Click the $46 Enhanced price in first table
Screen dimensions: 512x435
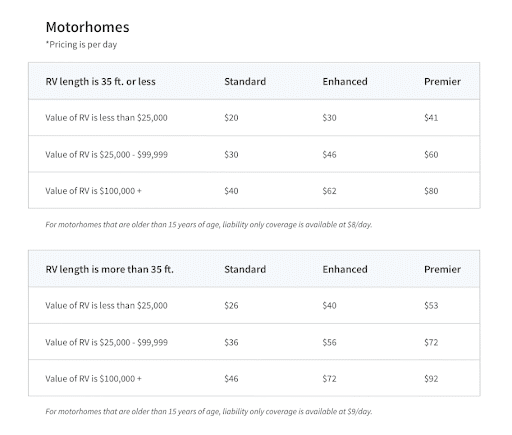[329, 155]
